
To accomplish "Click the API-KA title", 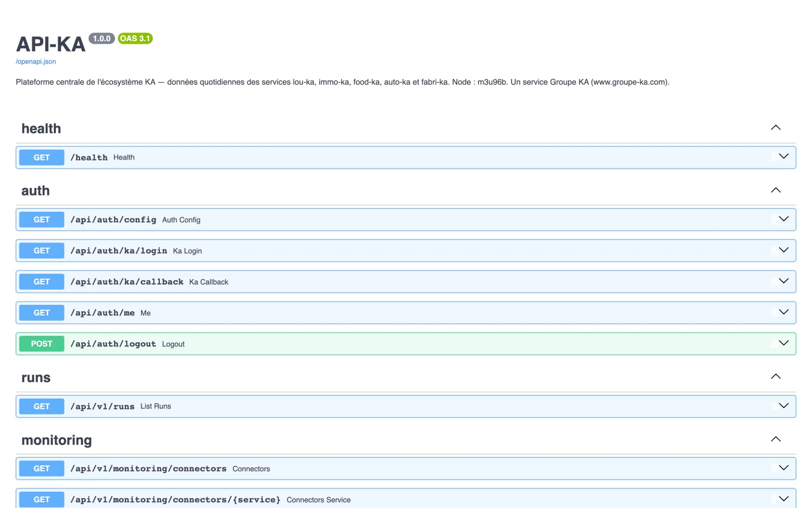I will pyautogui.click(x=51, y=45).
